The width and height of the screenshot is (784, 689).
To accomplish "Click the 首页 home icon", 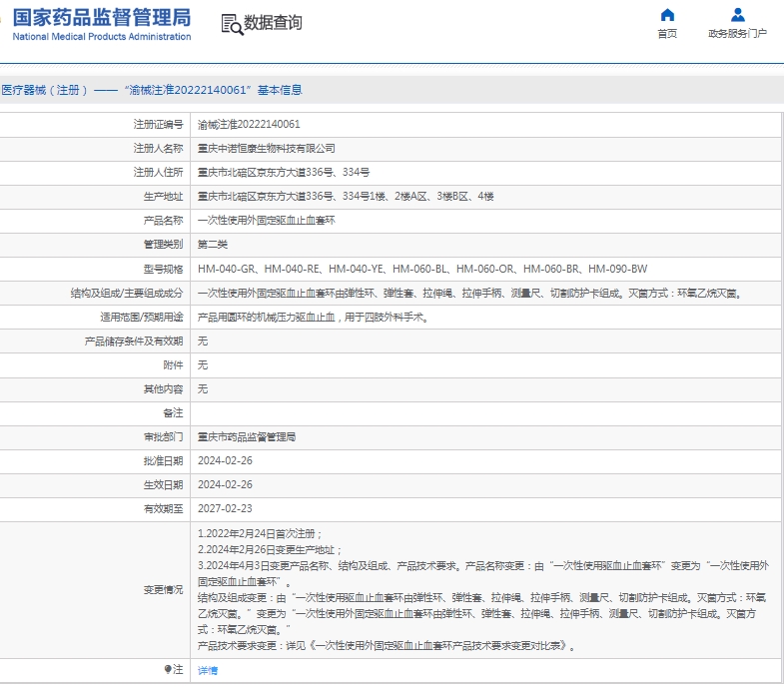I will 667,15.
